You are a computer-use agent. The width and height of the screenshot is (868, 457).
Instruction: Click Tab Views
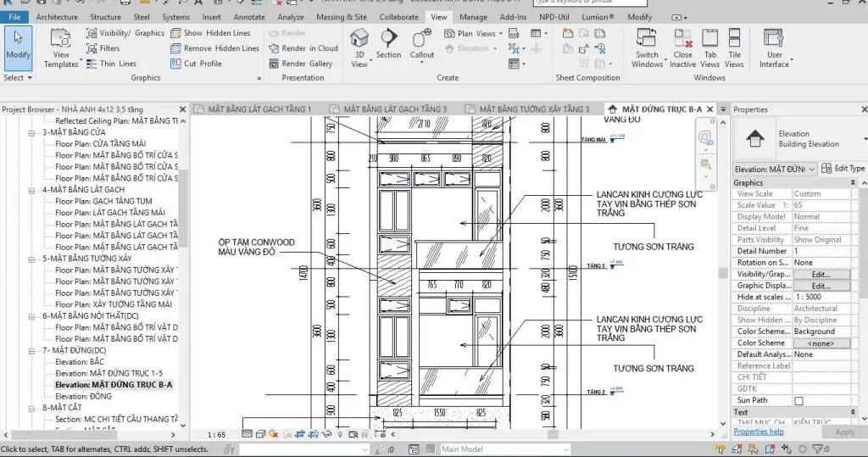[x=709, y=48]
